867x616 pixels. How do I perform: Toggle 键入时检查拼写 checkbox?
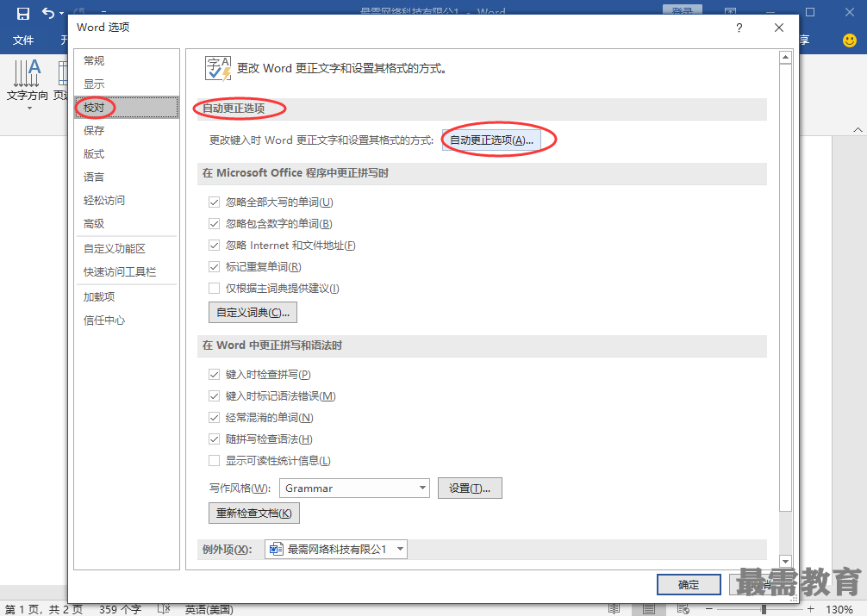pos(214,375)
